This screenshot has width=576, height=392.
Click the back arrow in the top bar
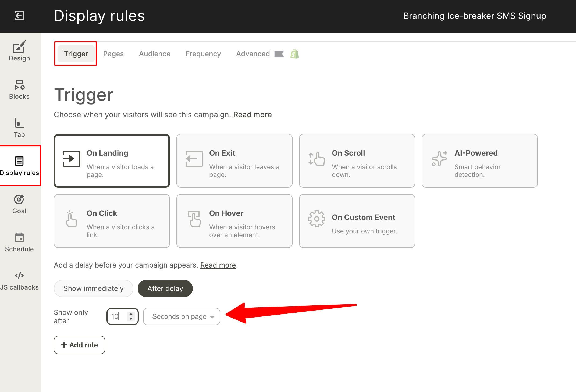pos(19,16)
